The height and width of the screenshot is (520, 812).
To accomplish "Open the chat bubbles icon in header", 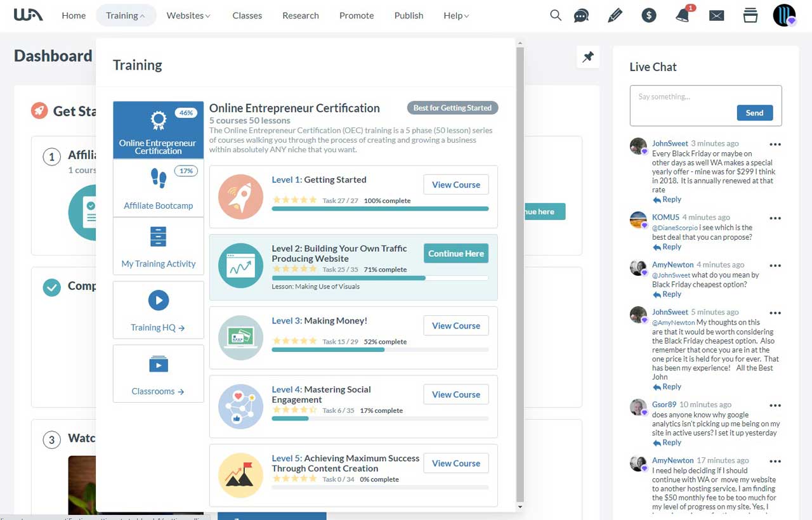I will (x=581, y=16).
